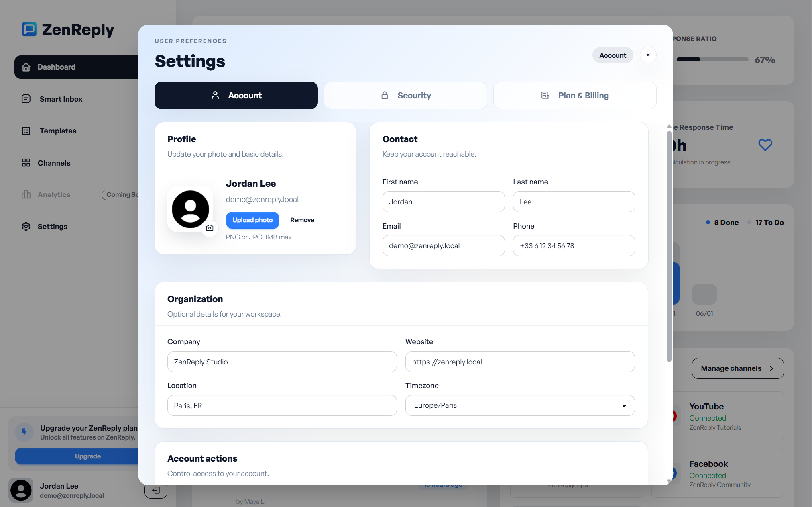The width and height of the screenshot is (812, 507).
Task: Open the Channels section in the sidebar
Action: (26, 163)
